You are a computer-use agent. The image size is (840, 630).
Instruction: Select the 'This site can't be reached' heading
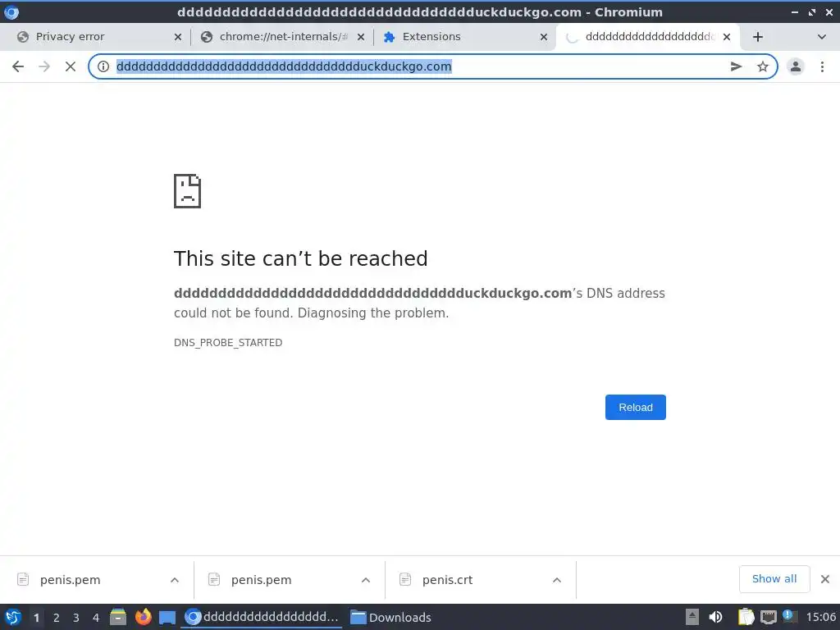(300, 258)
